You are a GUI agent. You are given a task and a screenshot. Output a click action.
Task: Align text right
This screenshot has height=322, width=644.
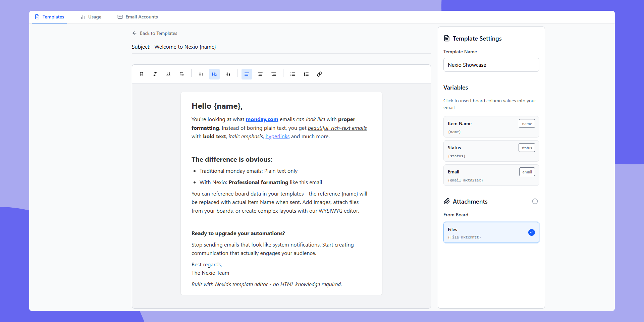(274, 74)
